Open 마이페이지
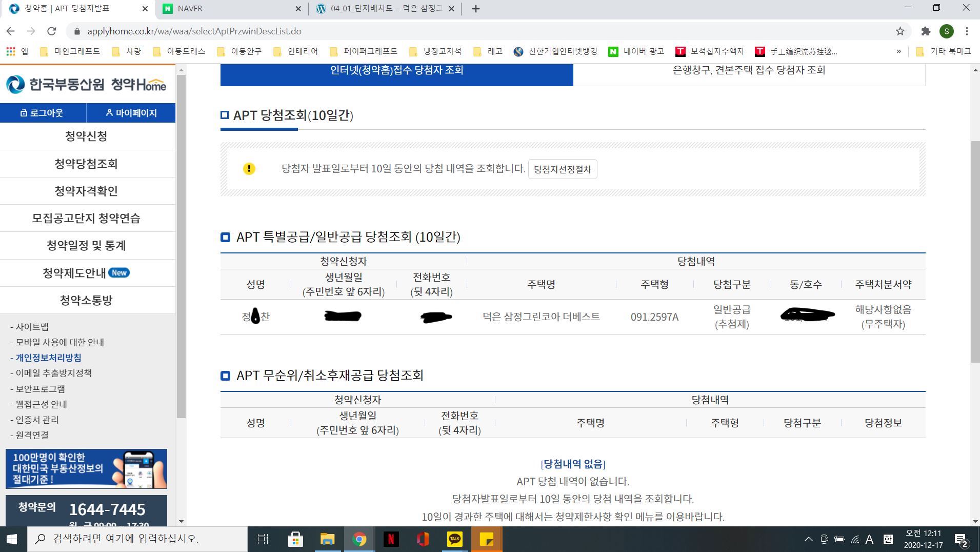 point(131,113)
